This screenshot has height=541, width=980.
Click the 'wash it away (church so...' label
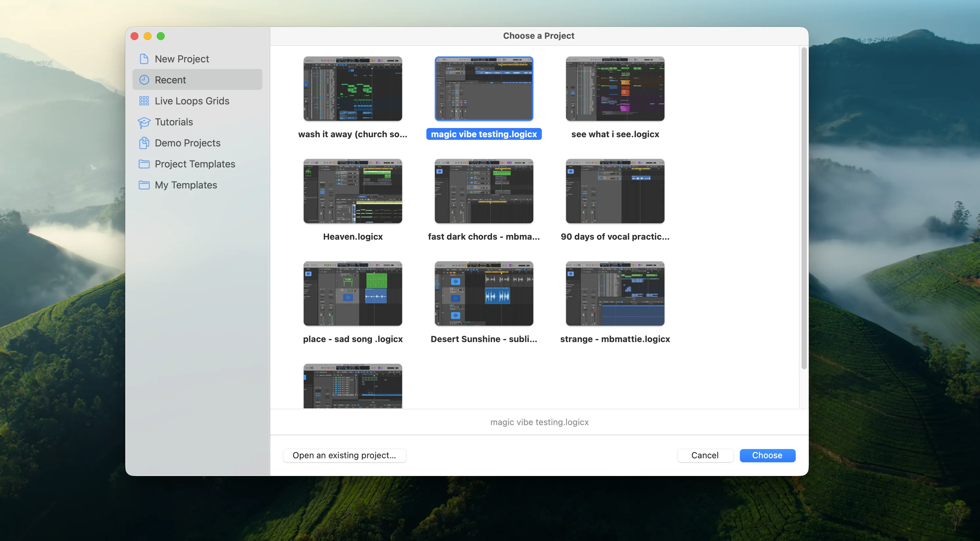(x=353, y=134)
